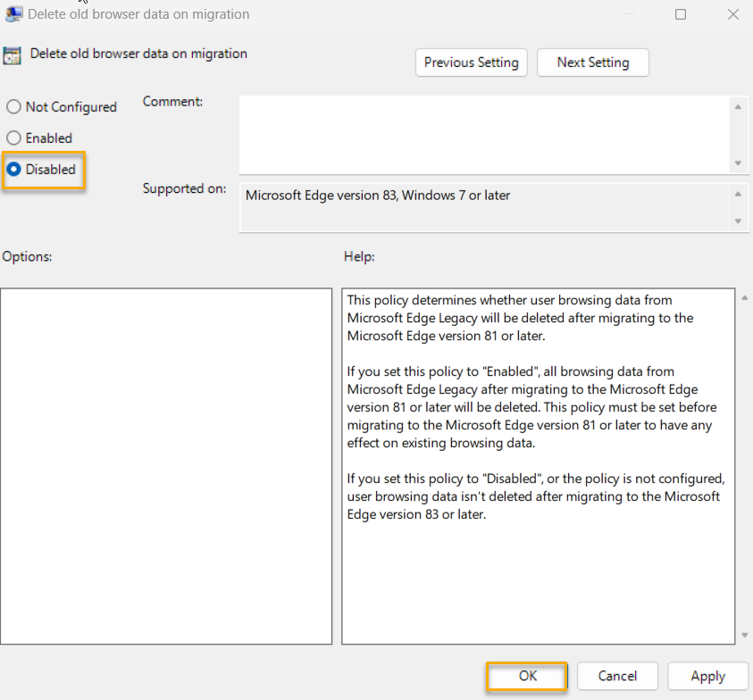Choose the Enabled radio button
The height and width of the screenshot is (700, 753).
(x=13, y=138)
